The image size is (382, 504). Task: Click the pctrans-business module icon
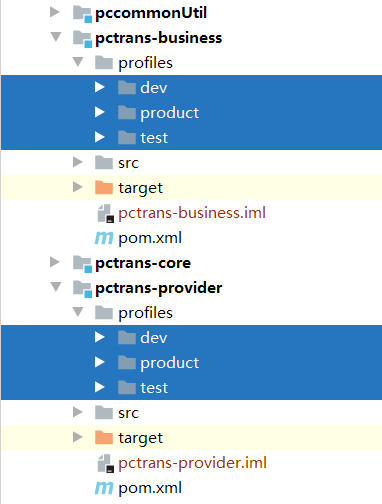(82, 39)
